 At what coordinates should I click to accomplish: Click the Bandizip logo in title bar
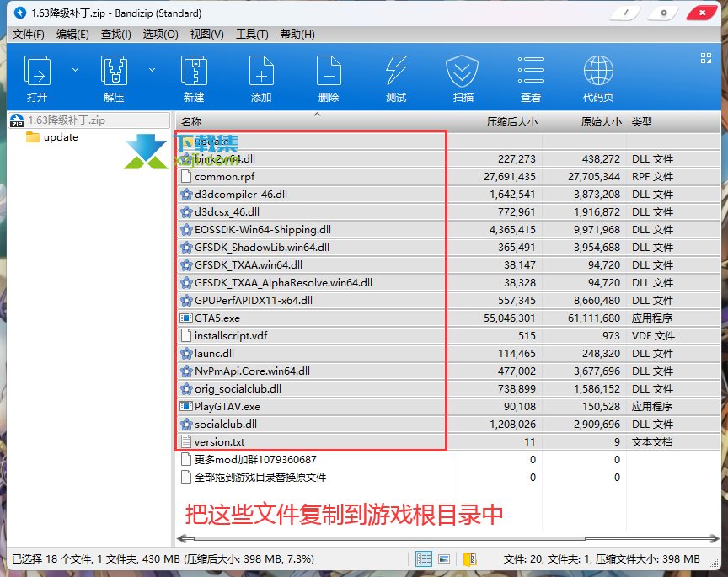[x=20, y=13]
